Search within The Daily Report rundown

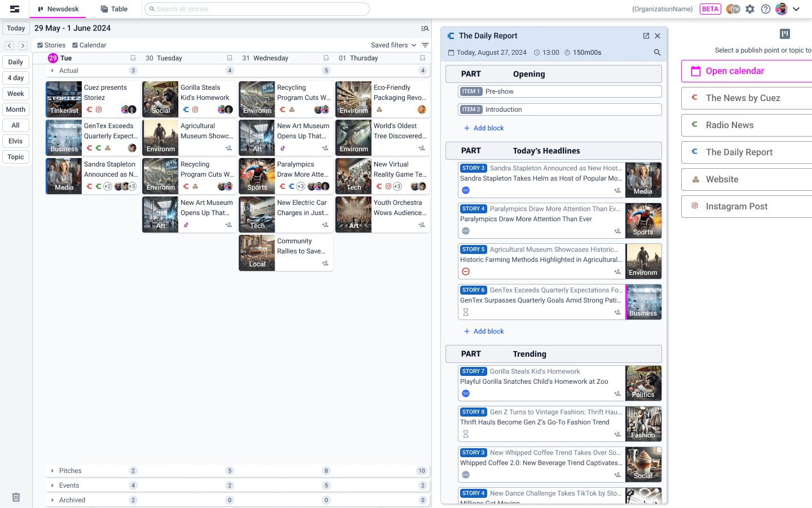[657, 52]
